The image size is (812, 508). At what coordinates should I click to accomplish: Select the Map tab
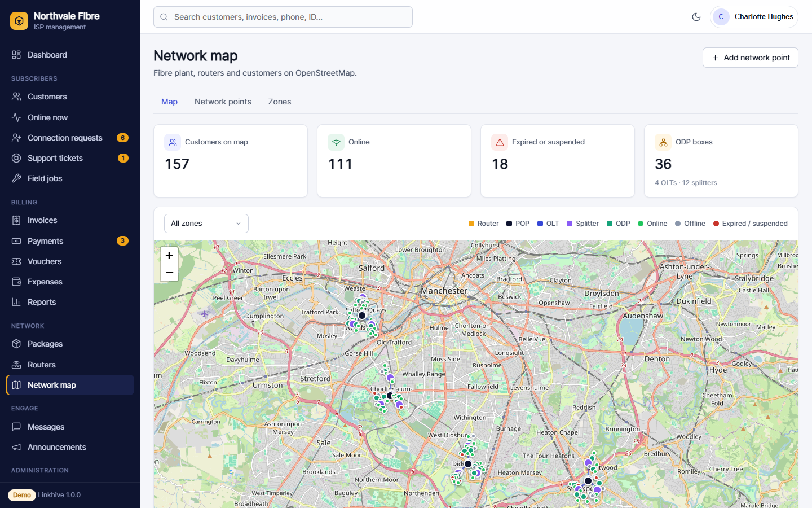169,102
